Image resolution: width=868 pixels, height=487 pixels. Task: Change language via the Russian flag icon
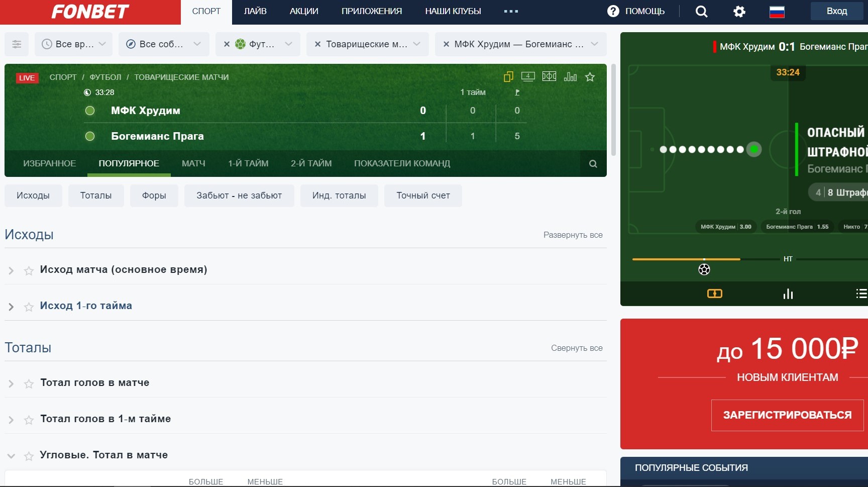click(x=777, y=12)
